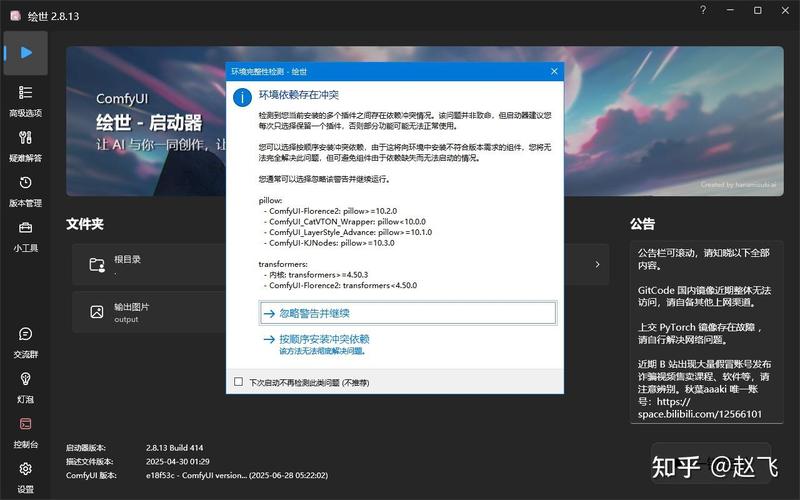Viewport: 800px width, 500px height.
Task: Click the 环境依赖存在冲突 dialog heading
Action: pos(299,95)
